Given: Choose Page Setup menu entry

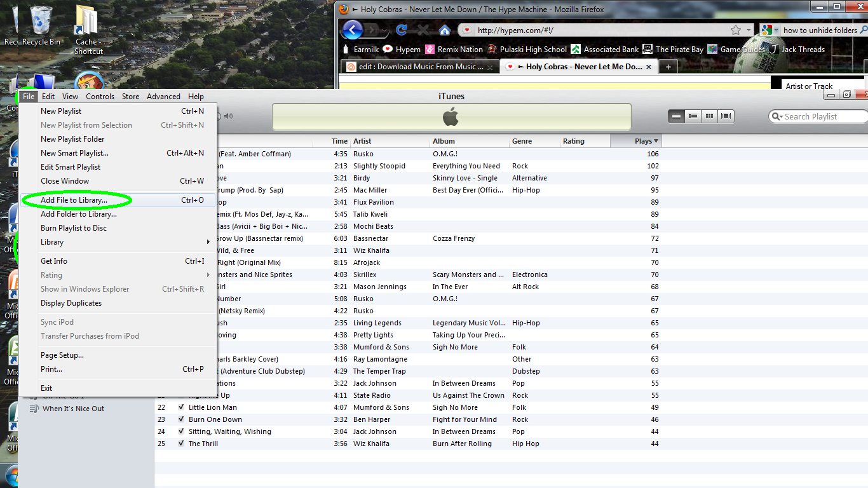Looking at the screenshot, I should pos(118,355).
